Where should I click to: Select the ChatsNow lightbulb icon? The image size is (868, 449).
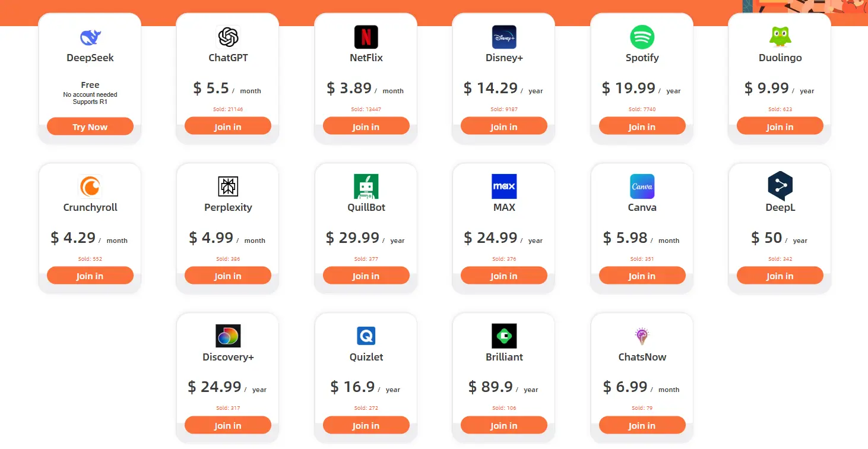coord(642,336)
